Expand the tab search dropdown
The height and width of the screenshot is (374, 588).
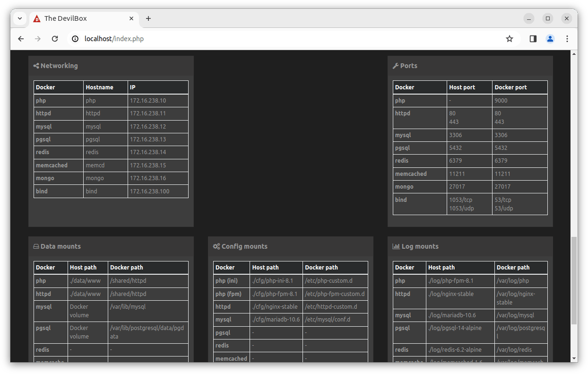pyautogui.click(x=20, y=18)
